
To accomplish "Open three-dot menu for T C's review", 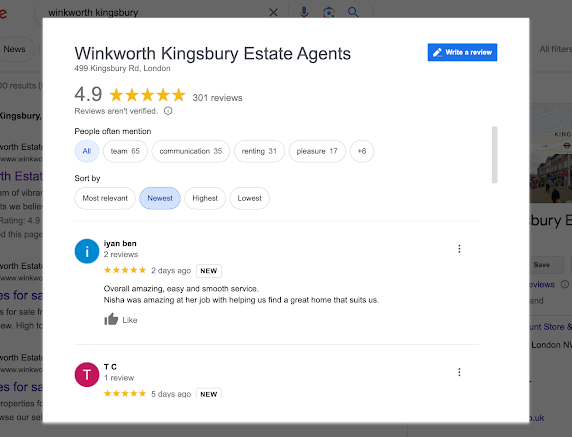I will (x=459, y=372).
